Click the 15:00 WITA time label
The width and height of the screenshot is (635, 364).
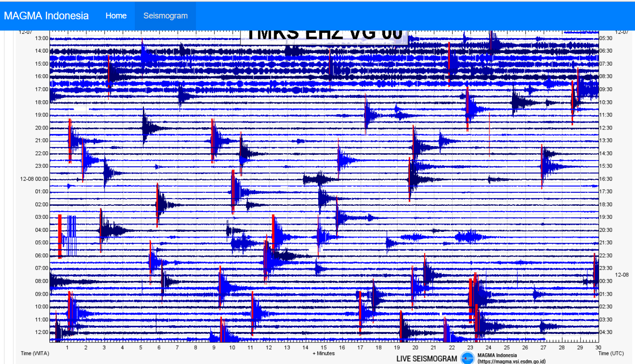point(41,64)
